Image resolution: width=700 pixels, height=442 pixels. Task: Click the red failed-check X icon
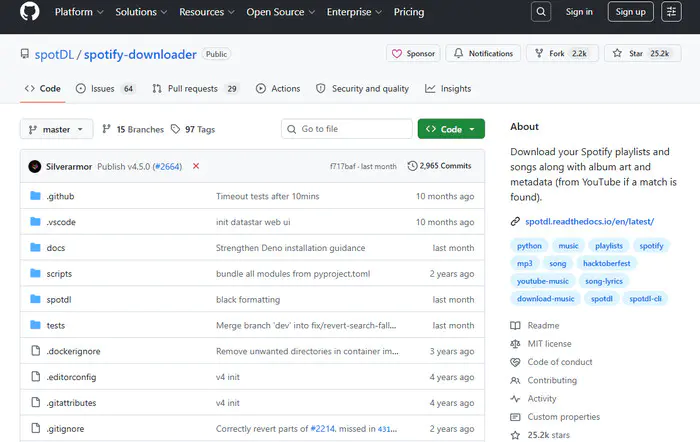[x=196, y=166]
